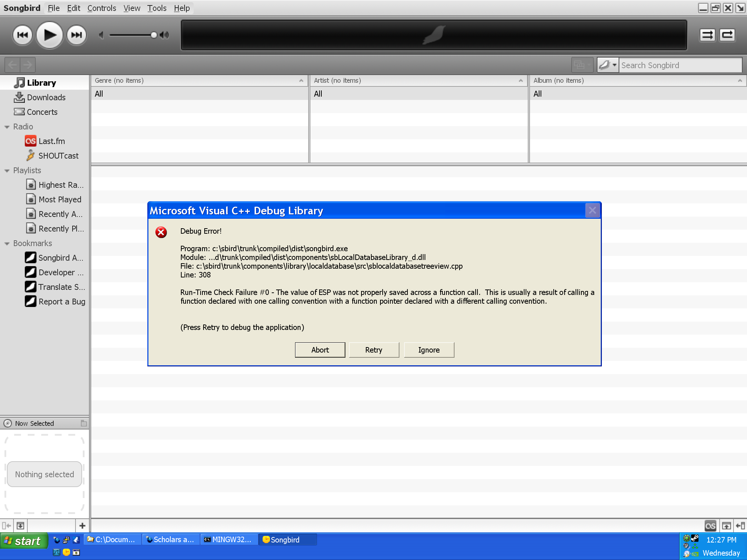Skip to next track
This screenshot has width=747, height=560.
point(77,35)
